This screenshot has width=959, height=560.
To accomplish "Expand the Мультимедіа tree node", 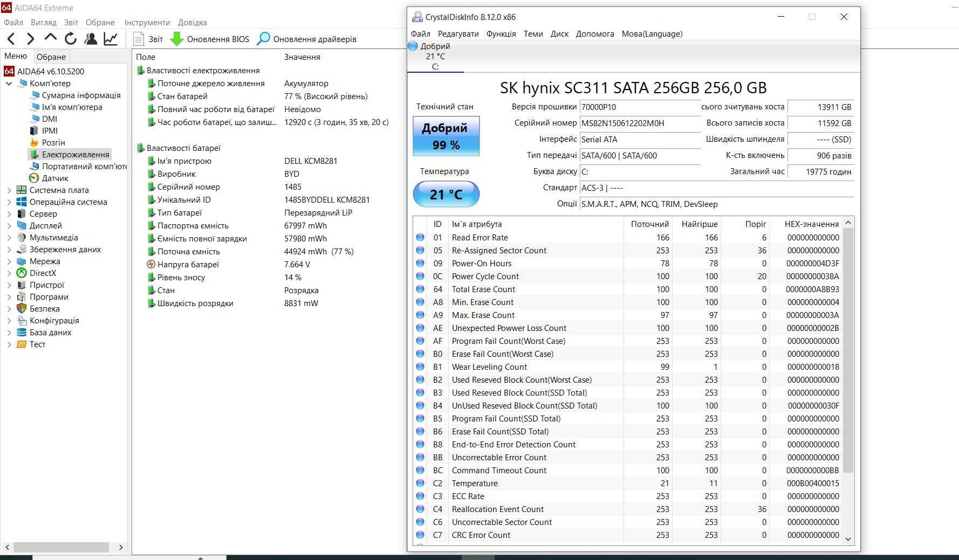I will [9, 238].
